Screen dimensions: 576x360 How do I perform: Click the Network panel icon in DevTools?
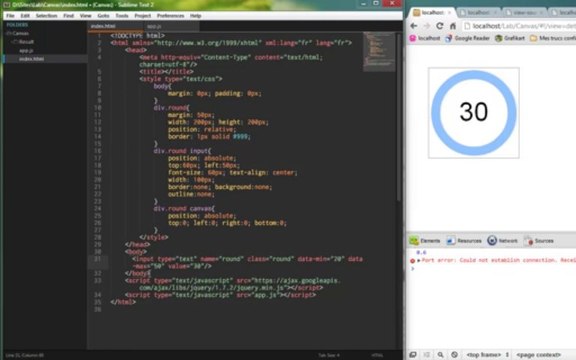(x=492, y=241)
